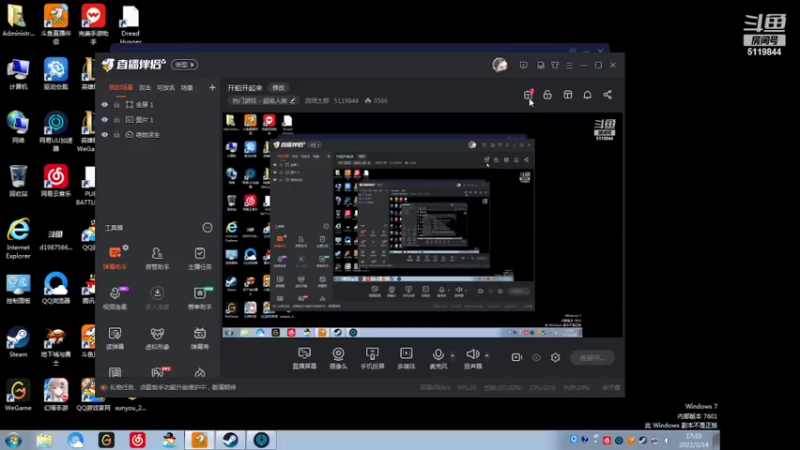Open the user avatar in title bar

click(x=500, y=65)
